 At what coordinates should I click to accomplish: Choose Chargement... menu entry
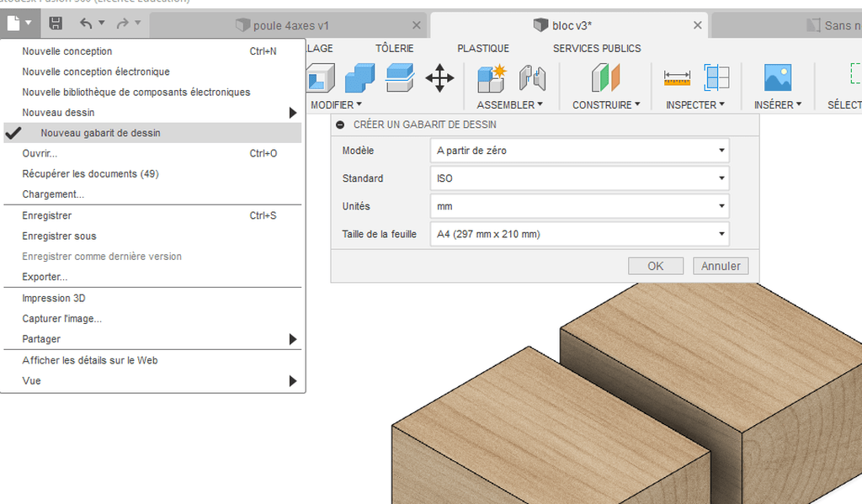(x=152, y=194)
